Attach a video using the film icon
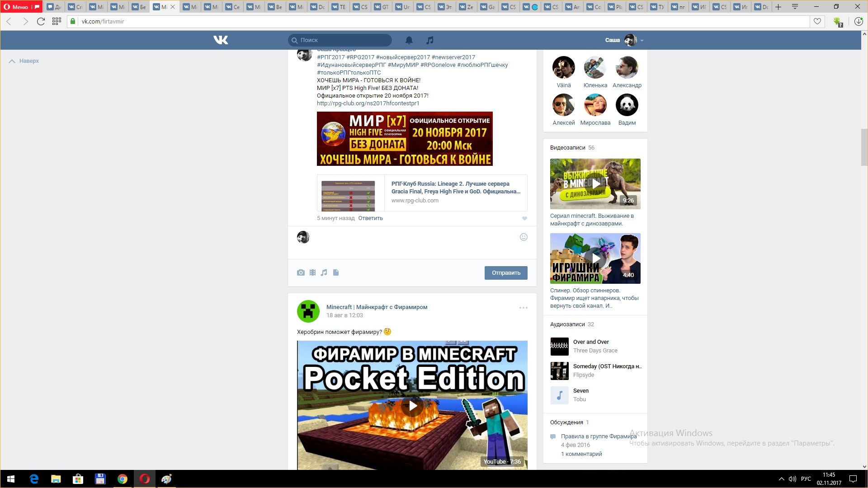This screenshot has height=488, width=868. point(312,272)
